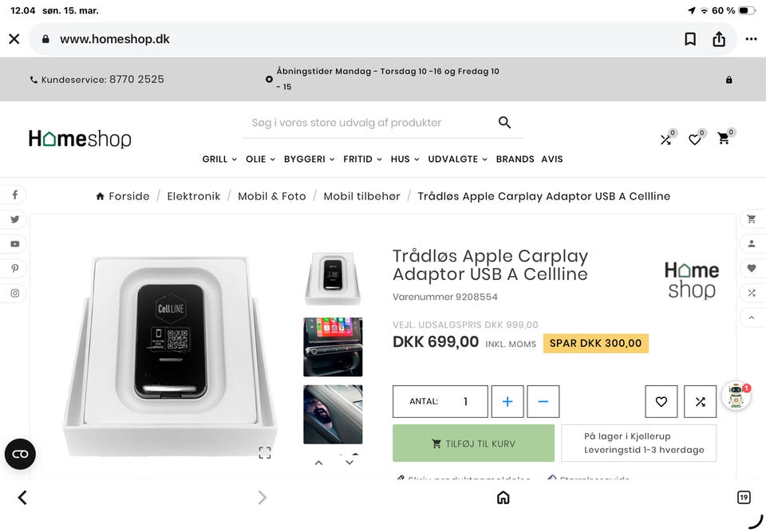The width and height of the screenshot is (766, 532).
Task: Click the search magnifier icon
Action: pos(504,122)
